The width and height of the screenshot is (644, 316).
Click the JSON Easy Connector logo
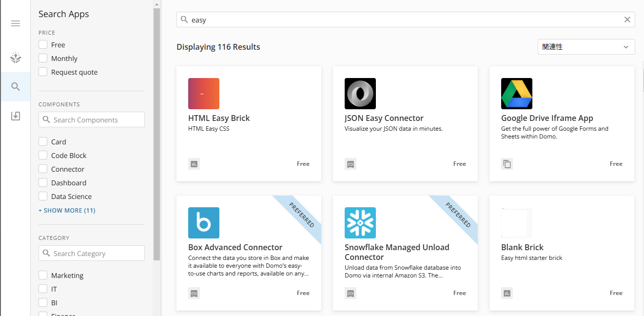(x=360, y=94)
